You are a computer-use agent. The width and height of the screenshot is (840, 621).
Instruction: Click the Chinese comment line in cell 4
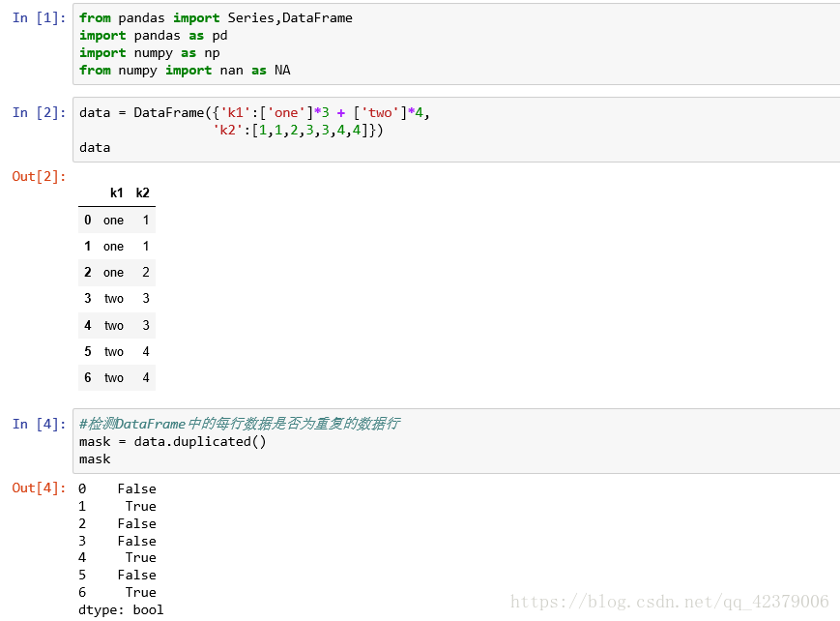point(240,424)
